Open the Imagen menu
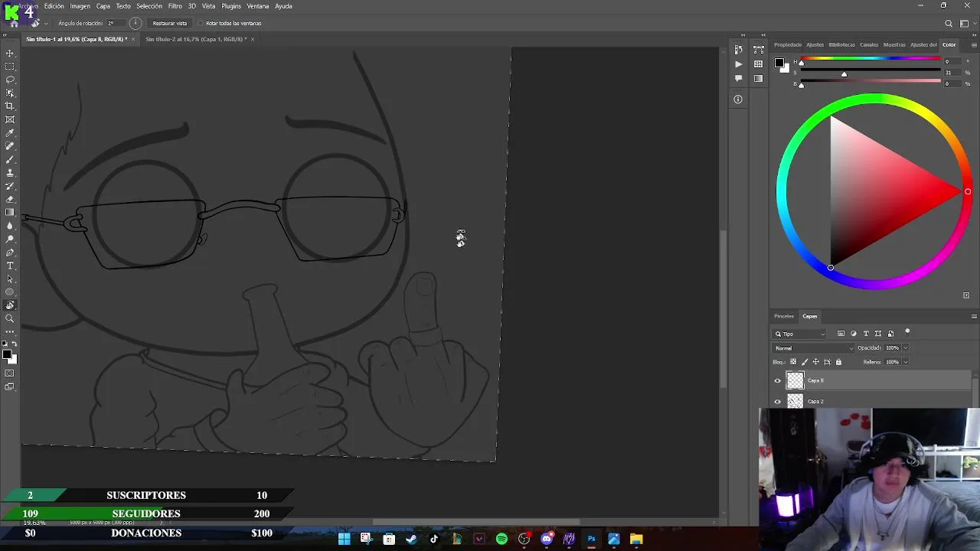Viewport: 980px width, 551px height. (80, 6)
